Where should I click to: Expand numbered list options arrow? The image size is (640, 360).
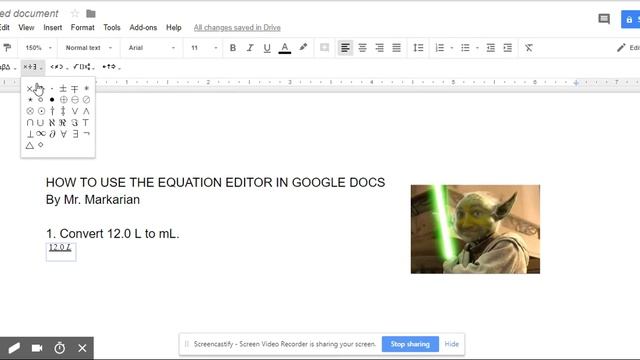pos(452,48)
